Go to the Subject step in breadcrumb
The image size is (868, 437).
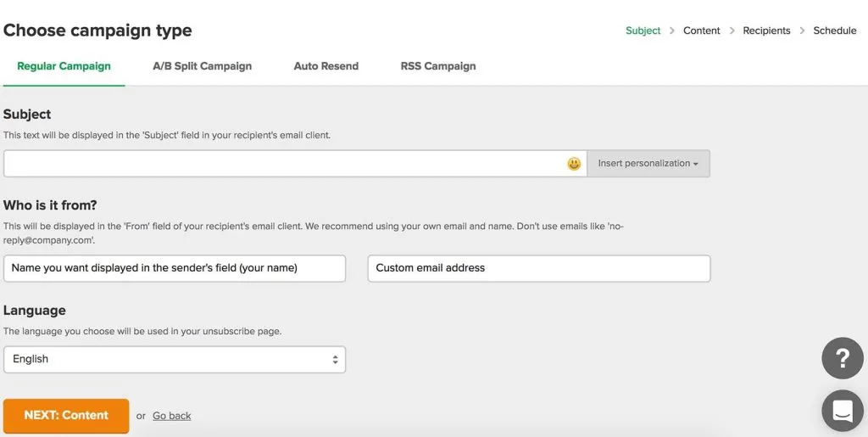[x=643, y=31]
